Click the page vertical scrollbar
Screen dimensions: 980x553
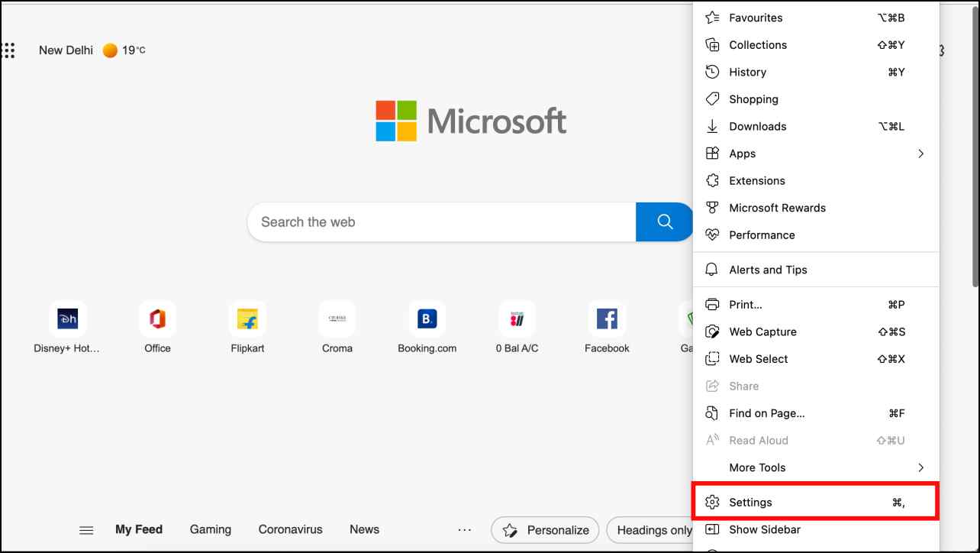tap(974, 145)
